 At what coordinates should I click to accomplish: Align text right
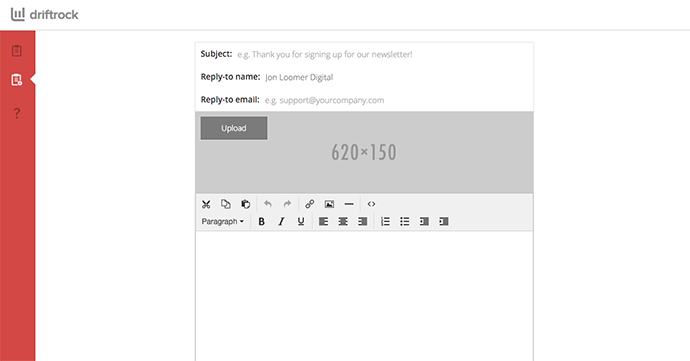pyautogui.click(x=363, y=221)
